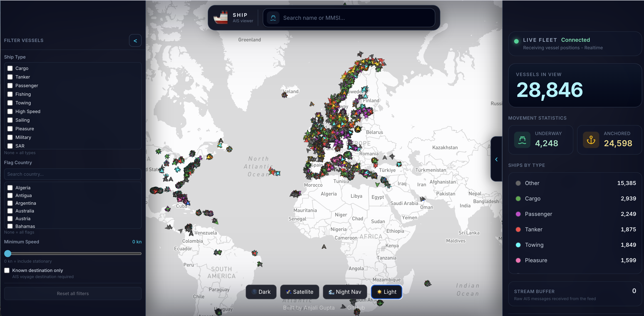Click the ship logo icon
Viewport: 644px width, 316px height.
tap(220, 17)
